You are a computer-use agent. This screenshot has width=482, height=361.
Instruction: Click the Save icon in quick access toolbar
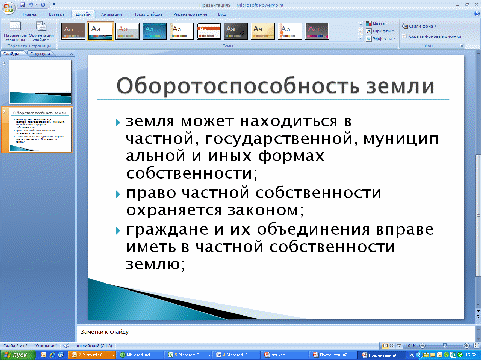tap(23, 5)
